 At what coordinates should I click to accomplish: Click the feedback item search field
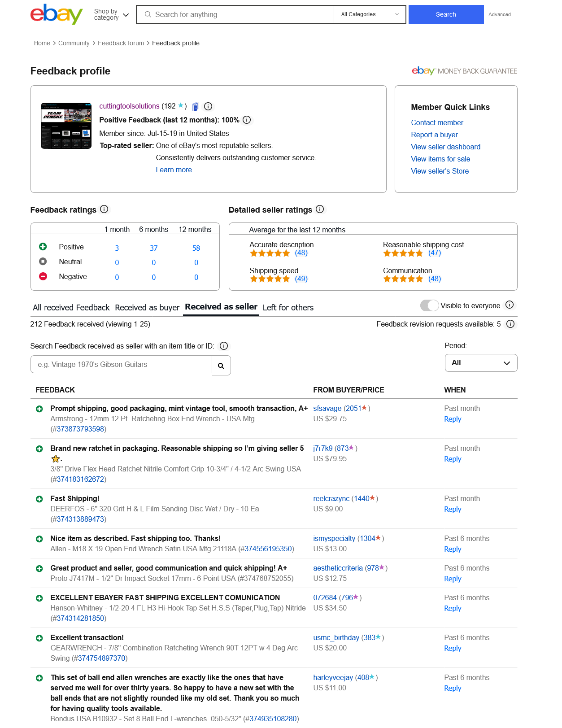(x=121, y=365)
